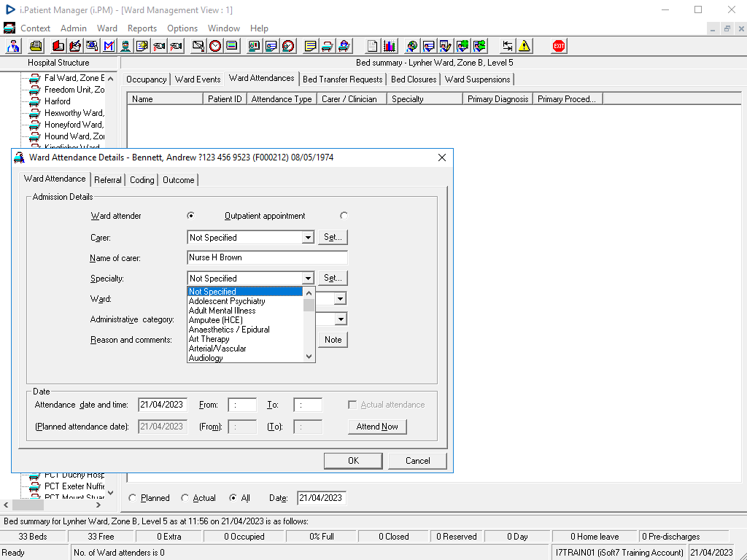The image size is (747, 560).
Task: Click the yellow warning triangle toolbar icon
Action: click(x=524, y=46)
